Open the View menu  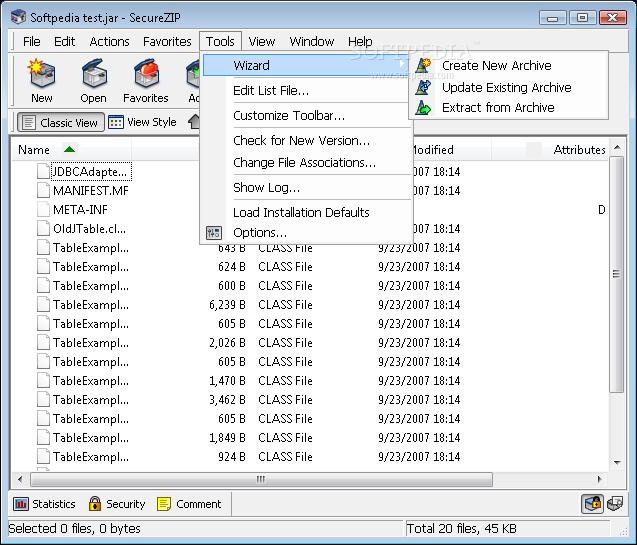pos(262,41)
